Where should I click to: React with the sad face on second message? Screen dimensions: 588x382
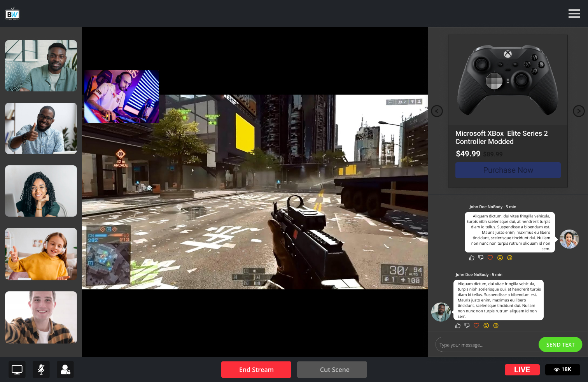click(x=496, y=326)
